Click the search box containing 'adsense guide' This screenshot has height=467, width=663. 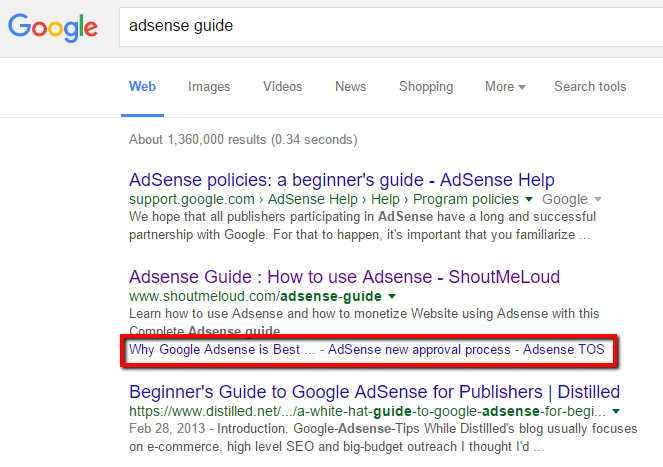(391, 27)
